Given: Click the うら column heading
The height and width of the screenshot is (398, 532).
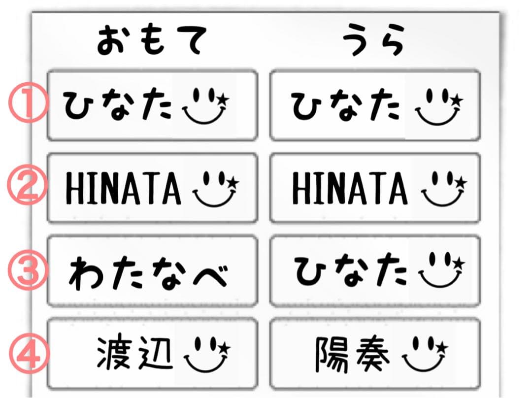Looking at the screenshot, I should pos(374,42).
